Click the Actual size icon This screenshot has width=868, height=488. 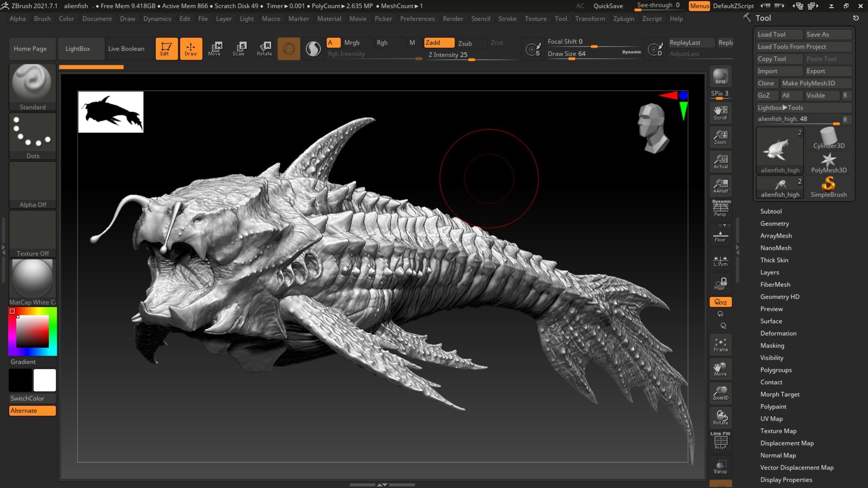[x=721, y=162]
